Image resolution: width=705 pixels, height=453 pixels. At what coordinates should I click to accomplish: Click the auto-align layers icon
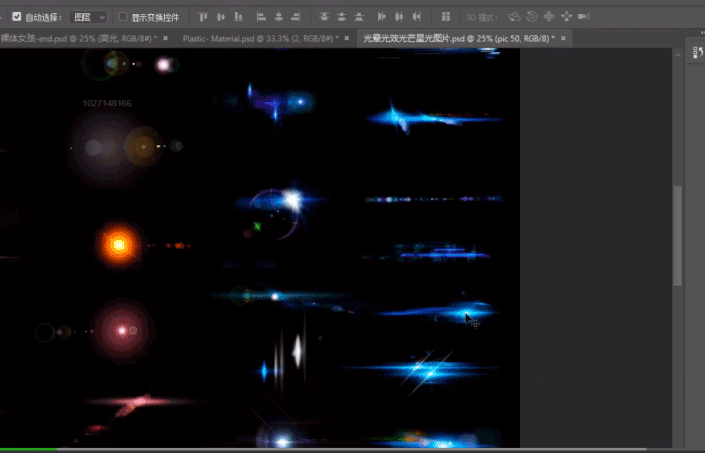[446, 17]
